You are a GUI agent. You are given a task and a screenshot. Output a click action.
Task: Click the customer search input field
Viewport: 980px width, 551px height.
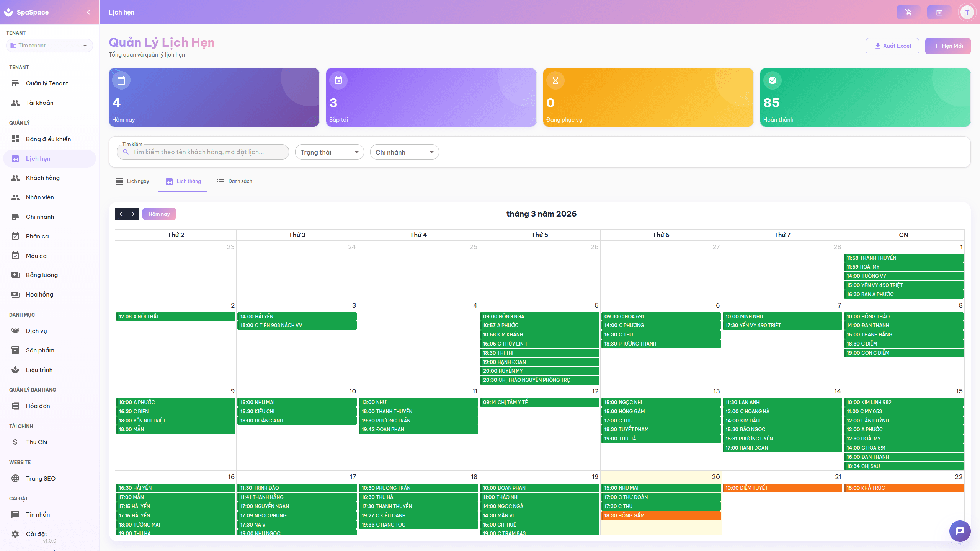(x=207, y=152)
